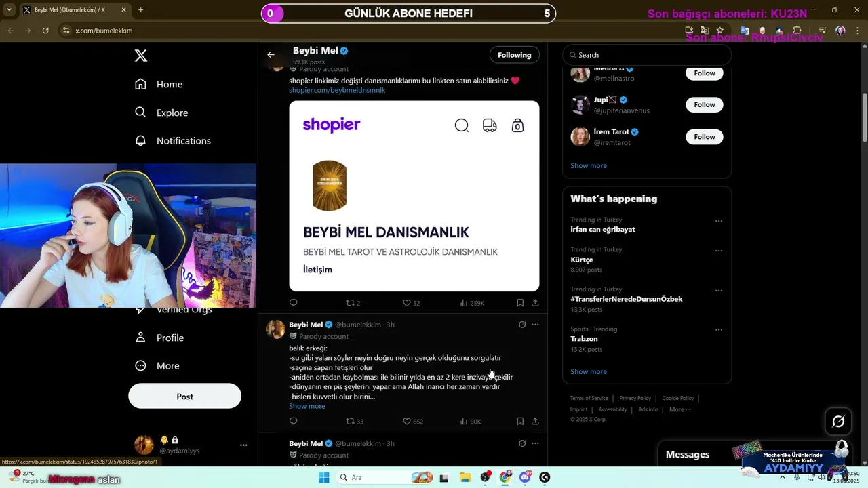This screenshot has height=488, width=868.
Task: Expand the balık erkeği post with Show more
Action: 307,406
